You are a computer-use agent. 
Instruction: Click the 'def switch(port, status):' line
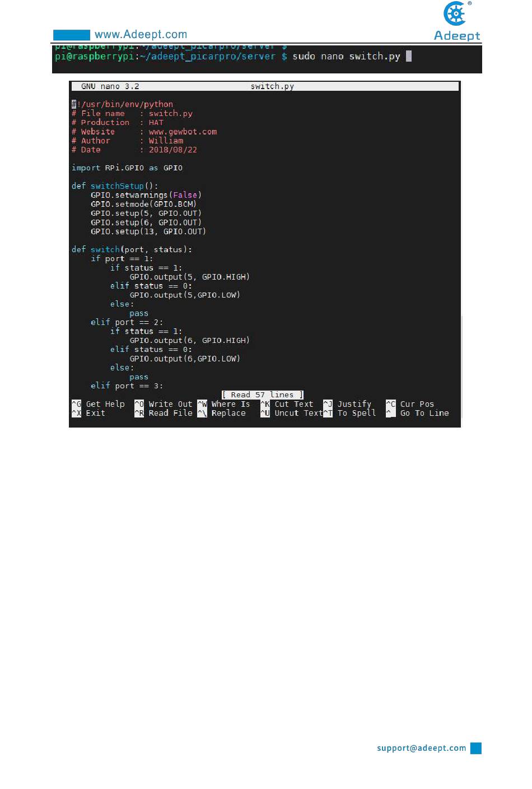click(x=132, y=249)
